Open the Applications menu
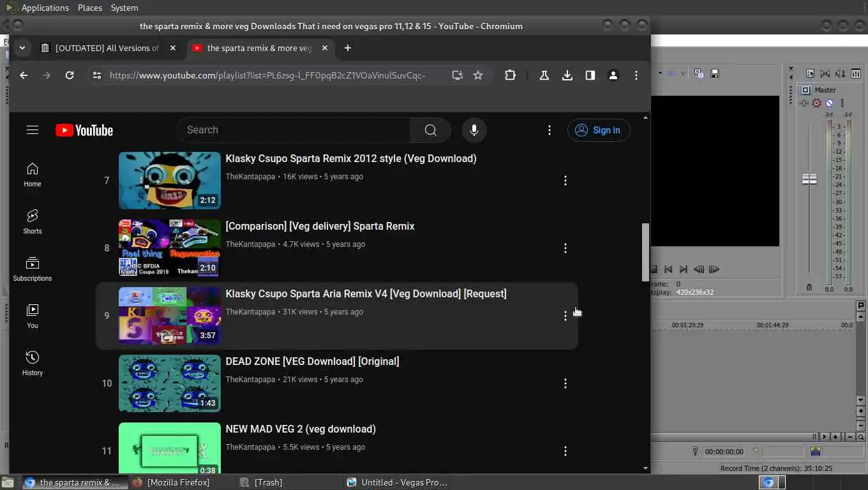 [45, 8]
